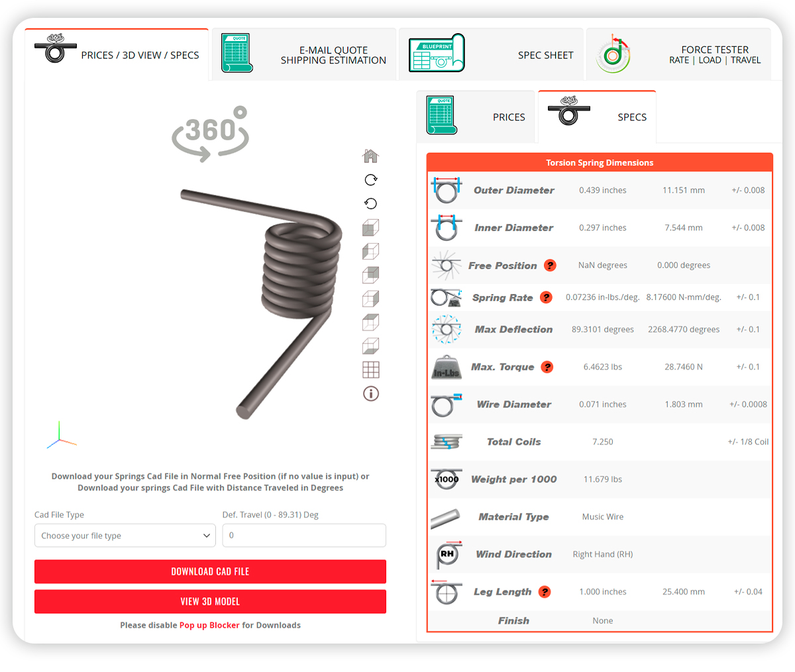Select the bottom cube face view icon

[x=370, y=346]
